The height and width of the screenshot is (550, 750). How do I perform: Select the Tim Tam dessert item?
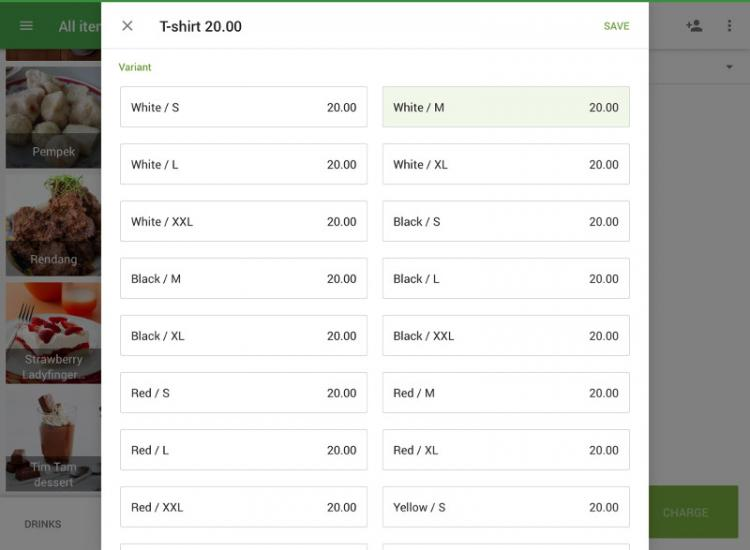click(53, 441)
